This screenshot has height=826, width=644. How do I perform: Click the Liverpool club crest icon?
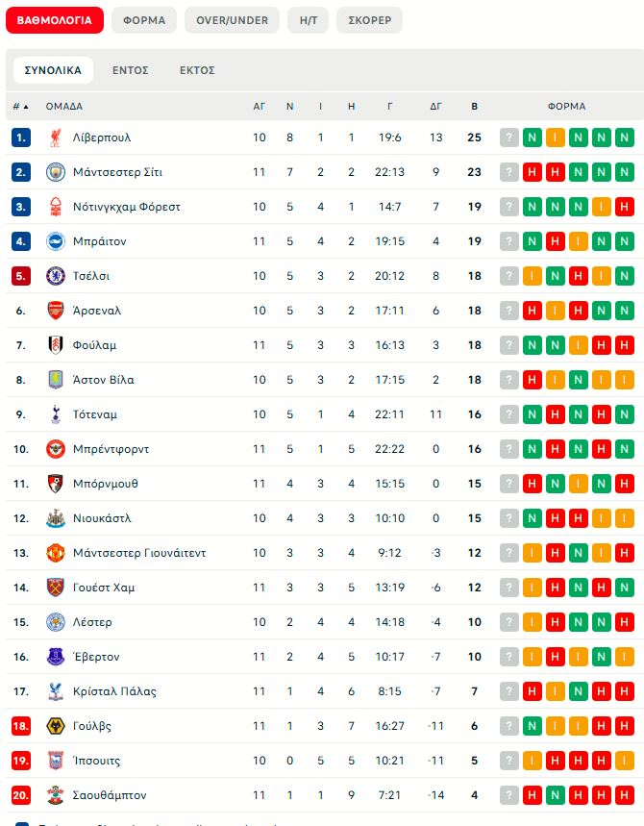tap(55, 138)
